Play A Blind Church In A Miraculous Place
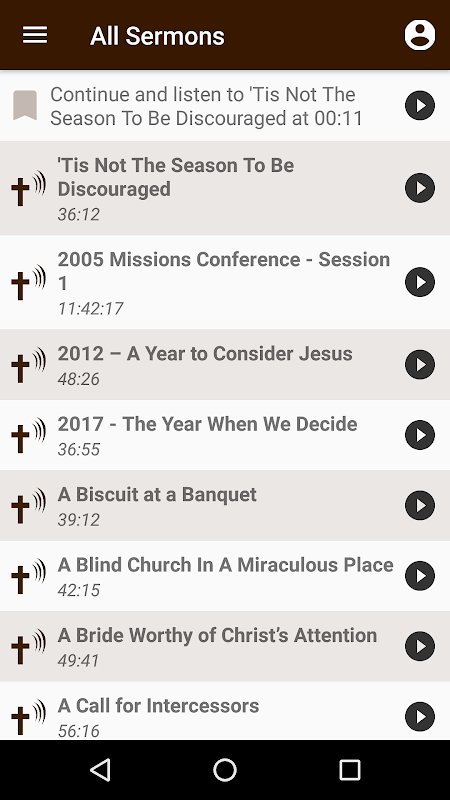450x800 pixels. point(420,576)
